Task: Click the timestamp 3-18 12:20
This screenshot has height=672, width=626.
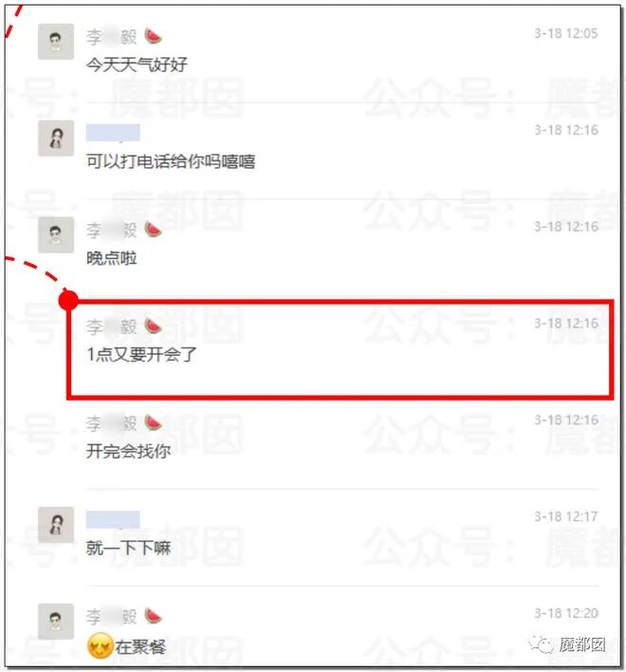Action: point(565,613)
